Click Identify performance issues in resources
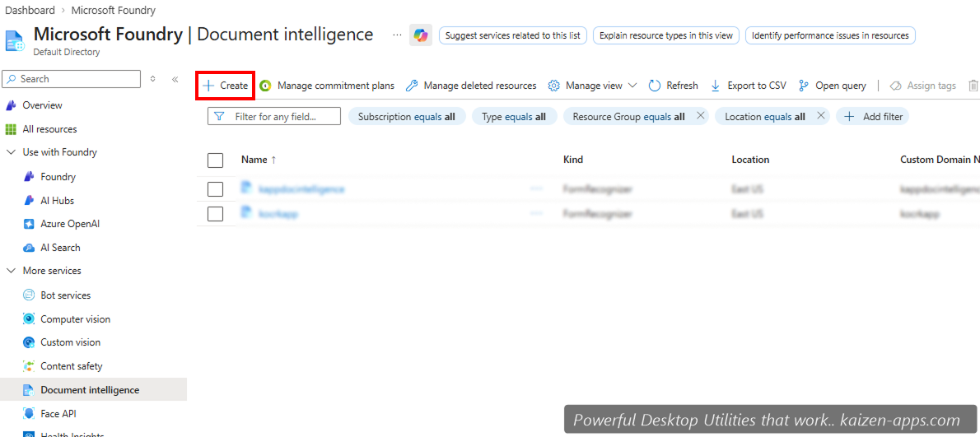980x437 pixels. pos(830,35)
